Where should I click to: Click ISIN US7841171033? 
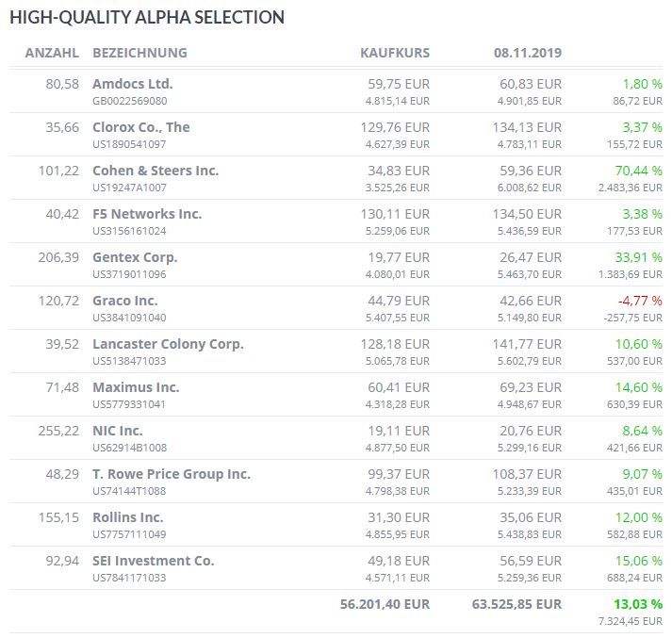tap(129, 578)
